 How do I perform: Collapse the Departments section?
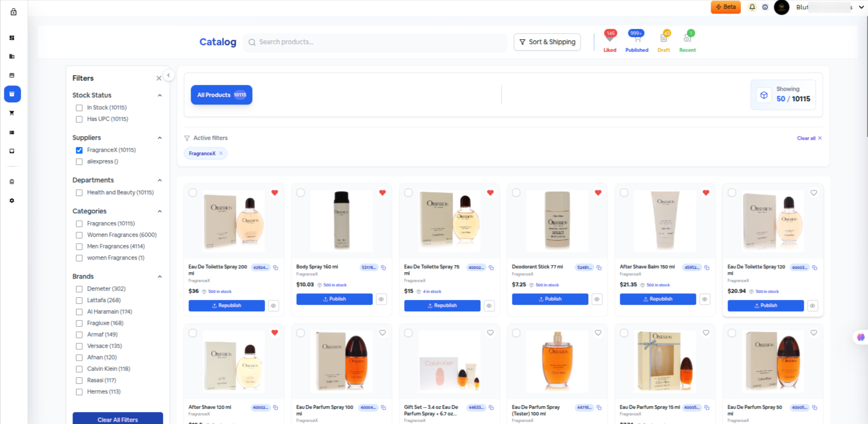point(160,180)
